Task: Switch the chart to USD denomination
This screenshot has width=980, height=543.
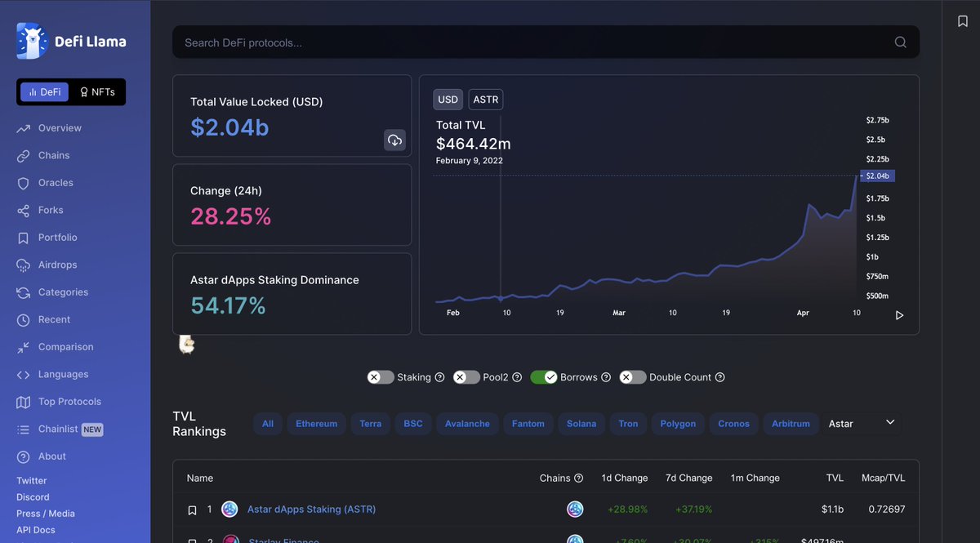Action: click(448, 100)
